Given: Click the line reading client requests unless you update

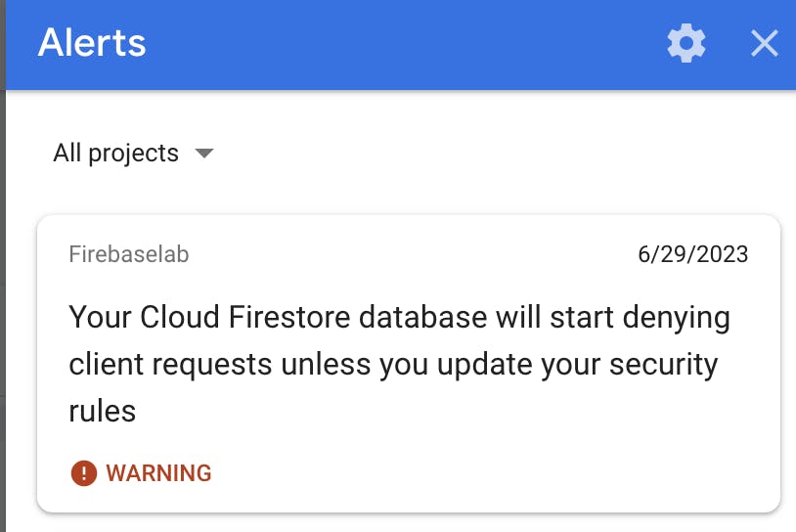Looking at the screenshot, I should pyautogui.click(x=393, y=365).
